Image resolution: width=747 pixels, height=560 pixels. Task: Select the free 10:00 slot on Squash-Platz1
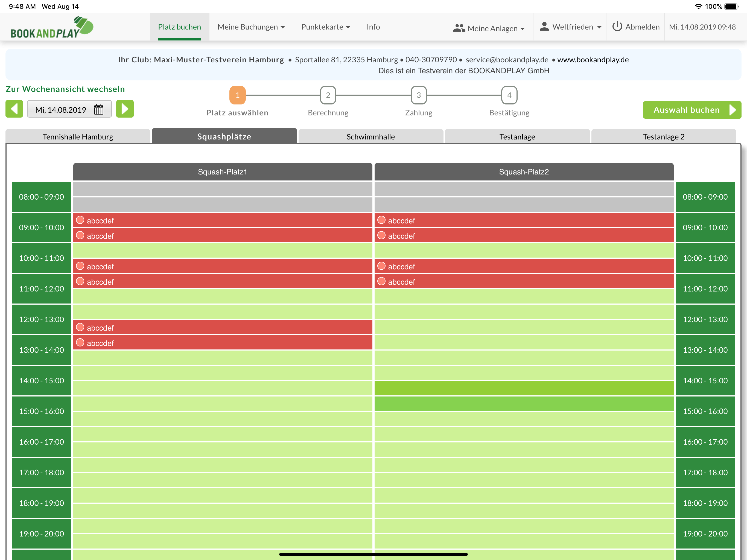(223, 251)
